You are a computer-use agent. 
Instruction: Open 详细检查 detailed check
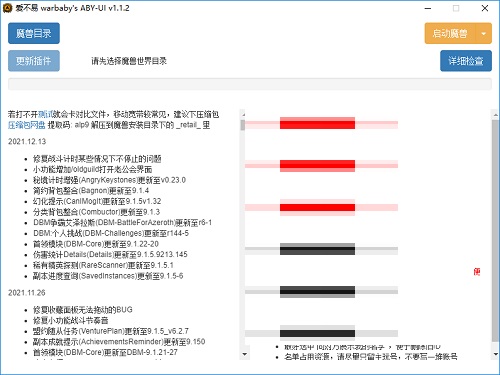point(466,61)
